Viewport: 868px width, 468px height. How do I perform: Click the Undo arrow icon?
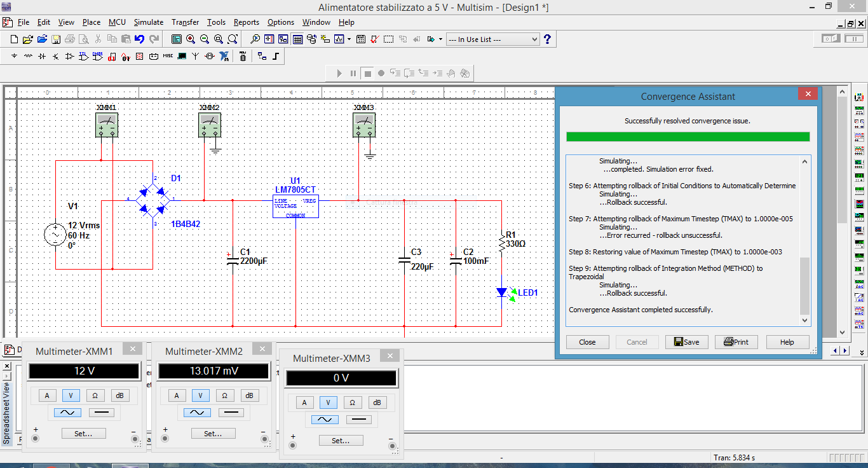(140, 39)
